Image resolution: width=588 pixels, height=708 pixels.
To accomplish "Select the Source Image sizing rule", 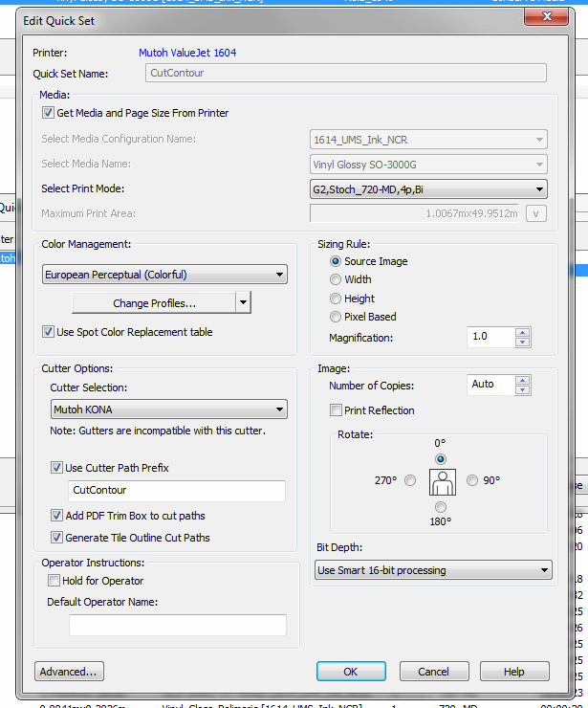I will (336, 261).
